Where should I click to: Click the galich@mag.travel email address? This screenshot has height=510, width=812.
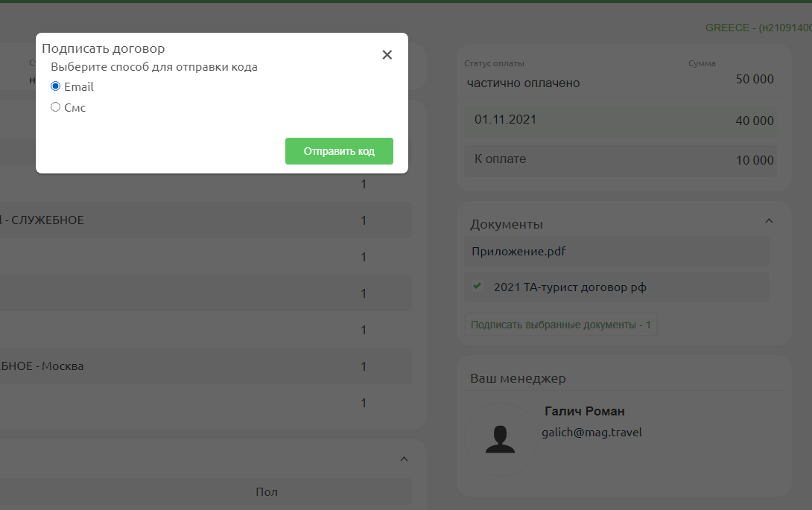(x=591, y=433)
